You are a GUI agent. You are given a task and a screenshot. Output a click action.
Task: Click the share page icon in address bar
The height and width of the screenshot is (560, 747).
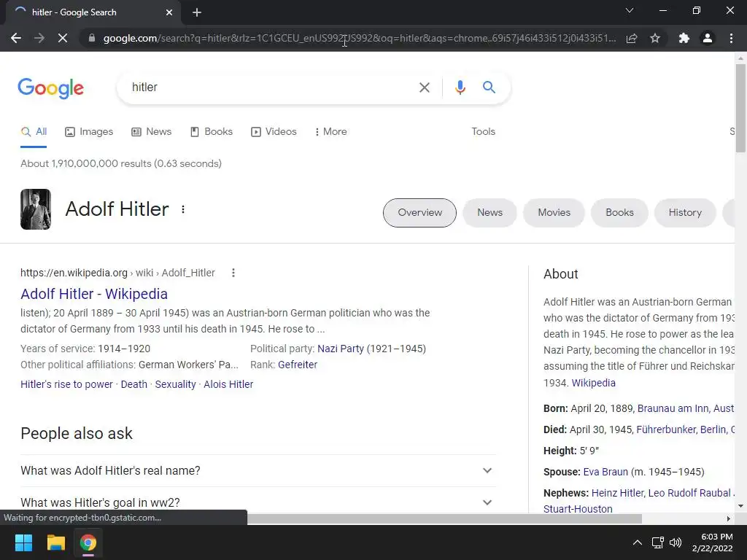(x=632, y=38)
